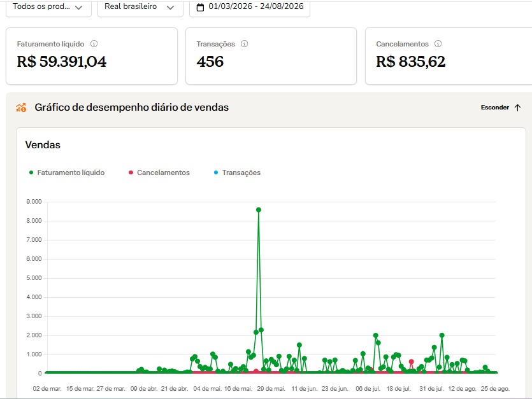Click the 06 de jul. axis label
532x399 pixels.
pos(368,388)
